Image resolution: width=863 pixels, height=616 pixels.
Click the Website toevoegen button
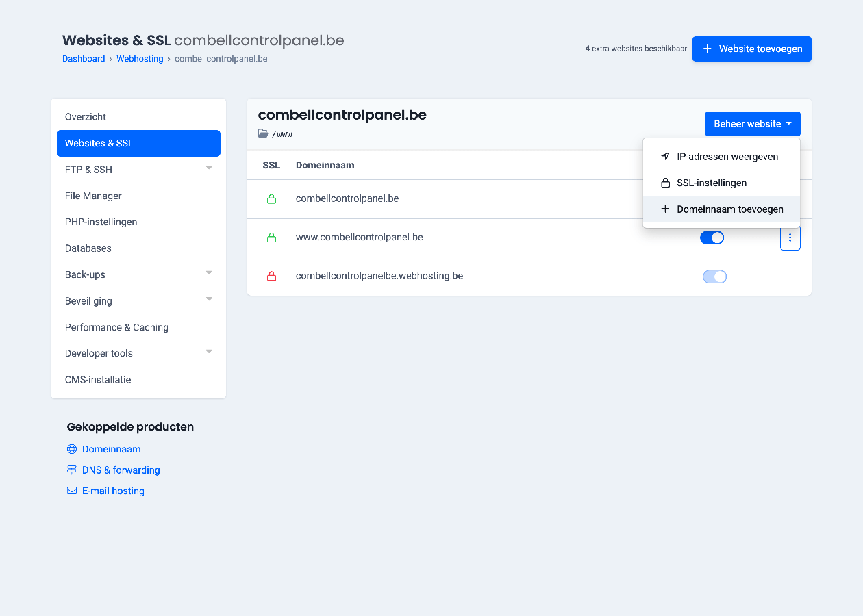coord(752,49)
